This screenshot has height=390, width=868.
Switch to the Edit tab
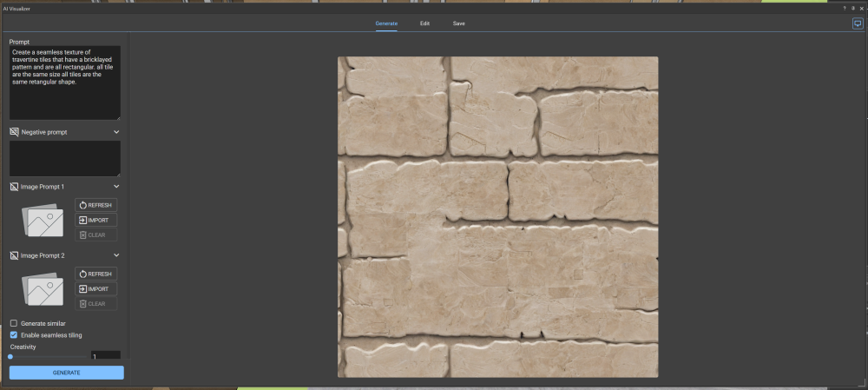coord(424,23)
